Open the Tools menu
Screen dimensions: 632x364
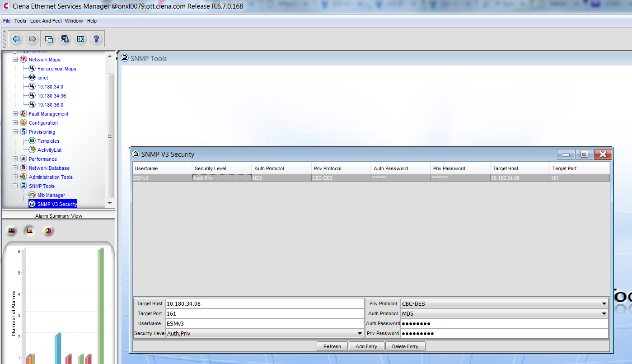(x=20, y=21)
